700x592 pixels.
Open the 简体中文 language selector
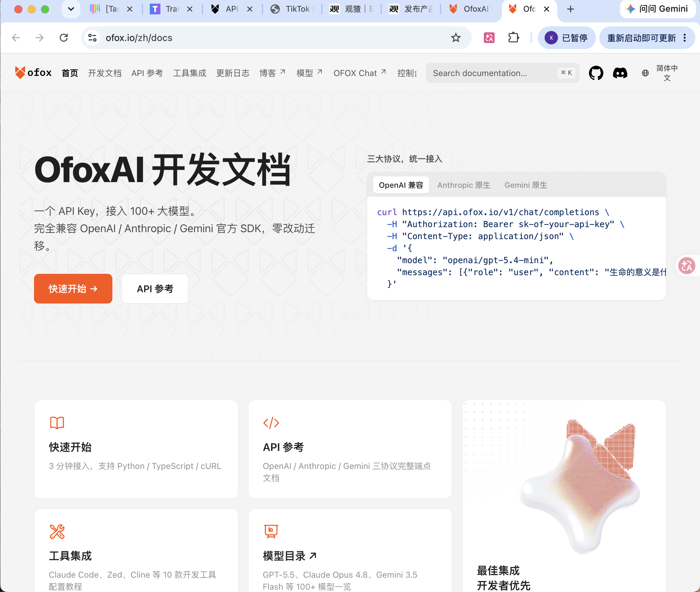point(666,73)
